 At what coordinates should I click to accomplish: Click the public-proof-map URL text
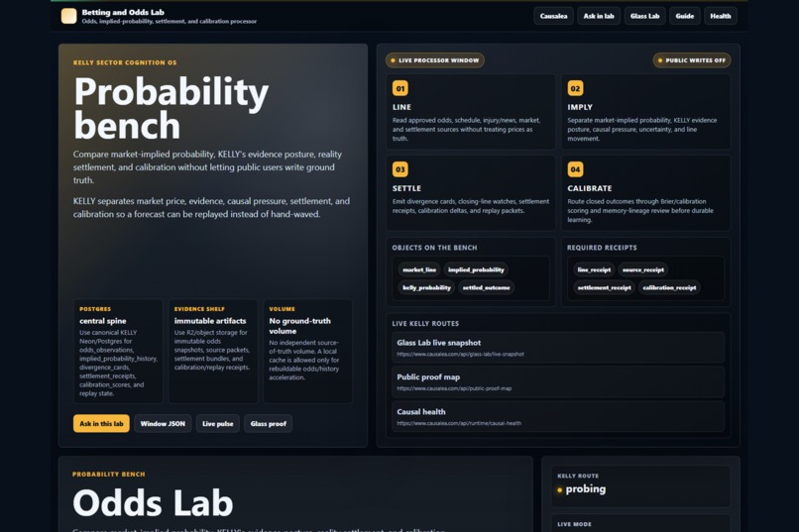[454, 389]
